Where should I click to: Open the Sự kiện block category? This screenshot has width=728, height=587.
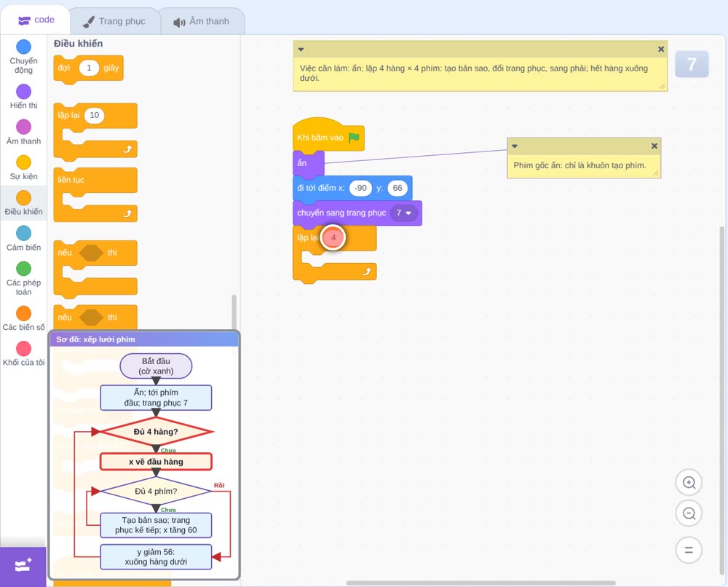24,168
